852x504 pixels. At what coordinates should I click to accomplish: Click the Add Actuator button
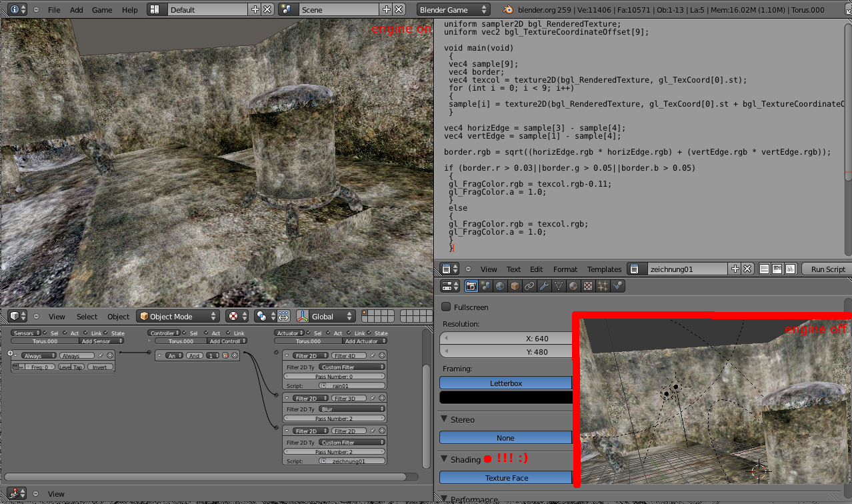pyautogui.click(x=365, y=341)
